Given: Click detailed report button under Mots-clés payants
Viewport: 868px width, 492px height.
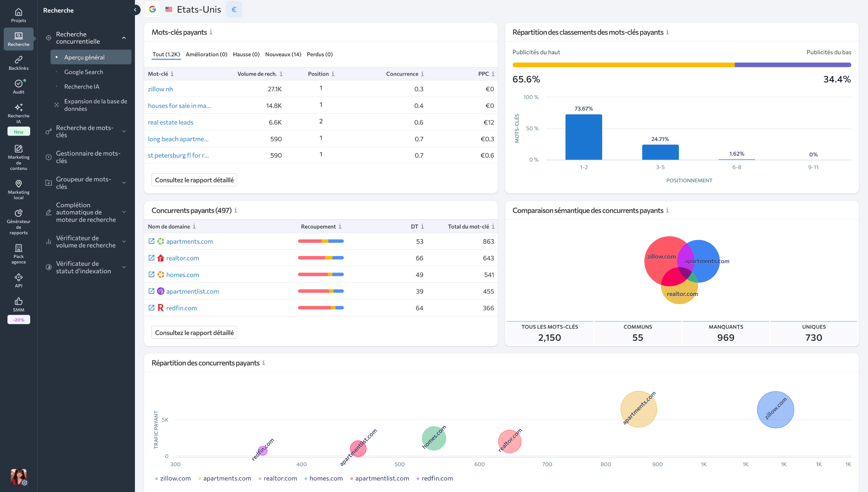Looking at the screenshot, I should [194, 180].
